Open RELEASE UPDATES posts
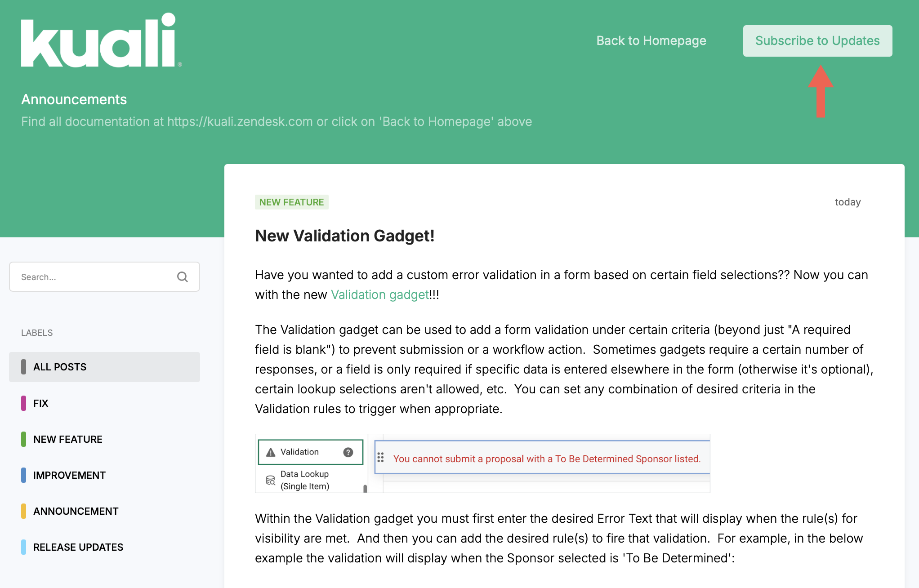 click(x=78, y=547)
